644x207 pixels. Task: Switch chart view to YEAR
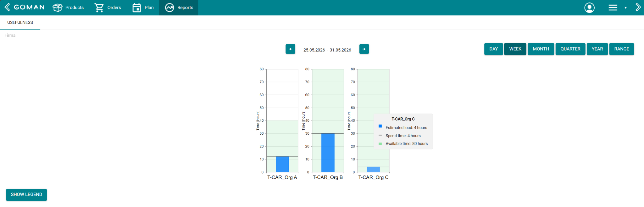point(597,49)
